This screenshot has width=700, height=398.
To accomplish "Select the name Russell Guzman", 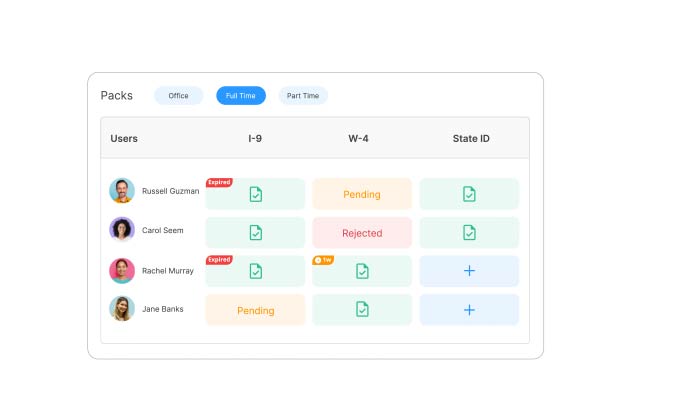I will point(171,191).
